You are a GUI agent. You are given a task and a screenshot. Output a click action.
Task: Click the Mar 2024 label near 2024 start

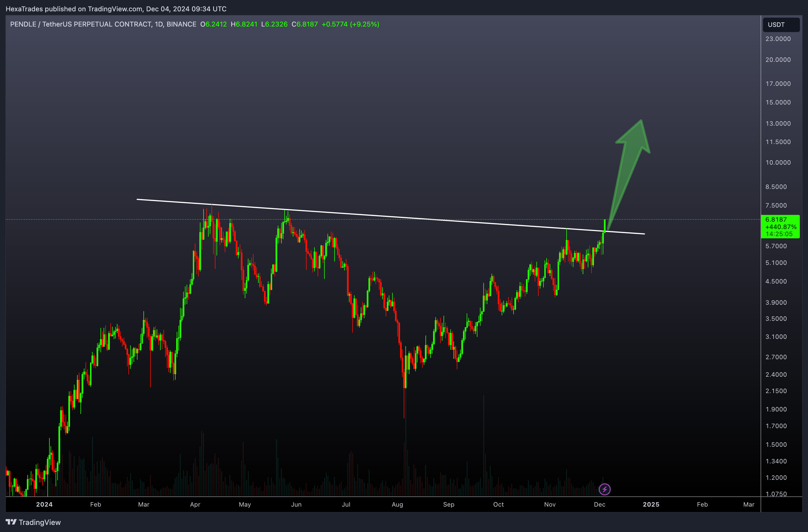(144, 505)
